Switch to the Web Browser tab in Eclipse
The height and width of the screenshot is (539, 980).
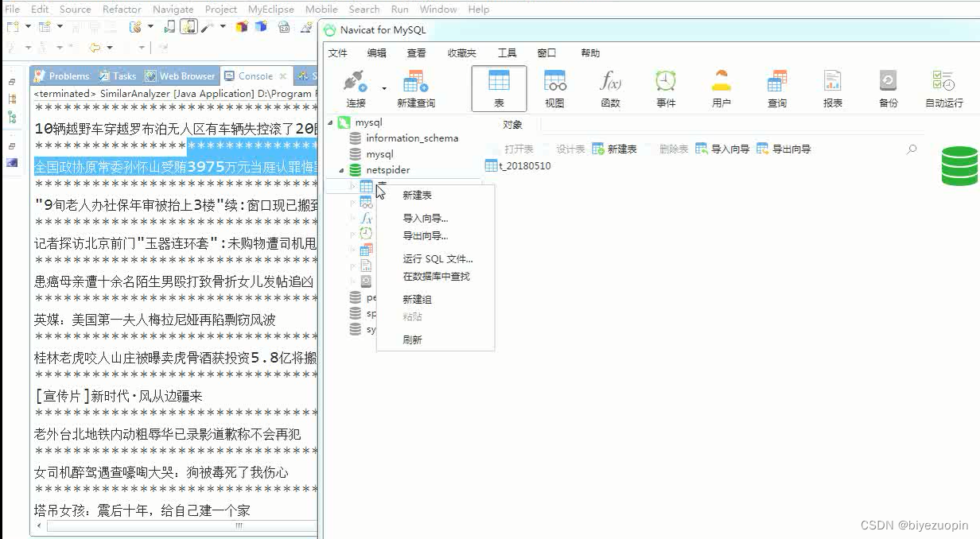pyautogui.click(x=180, y=76)
